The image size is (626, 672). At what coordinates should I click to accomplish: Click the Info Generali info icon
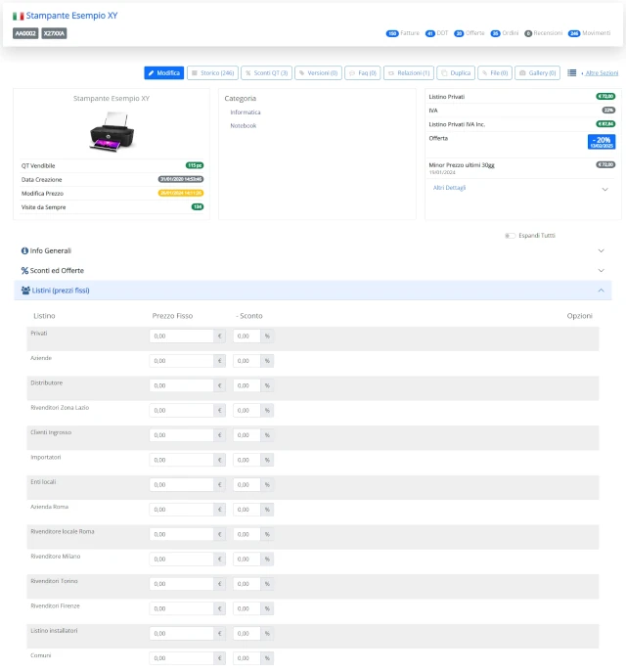(24, 250)
